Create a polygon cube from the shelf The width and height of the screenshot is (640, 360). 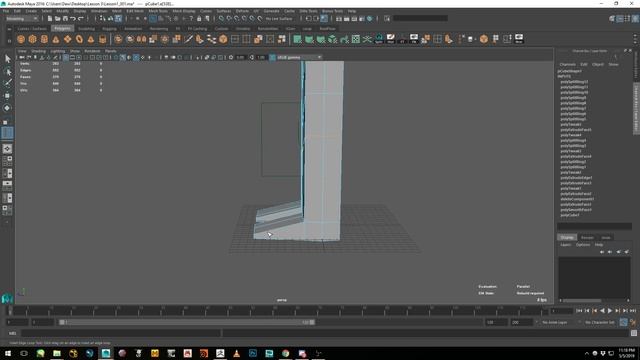tap(32, 39)
